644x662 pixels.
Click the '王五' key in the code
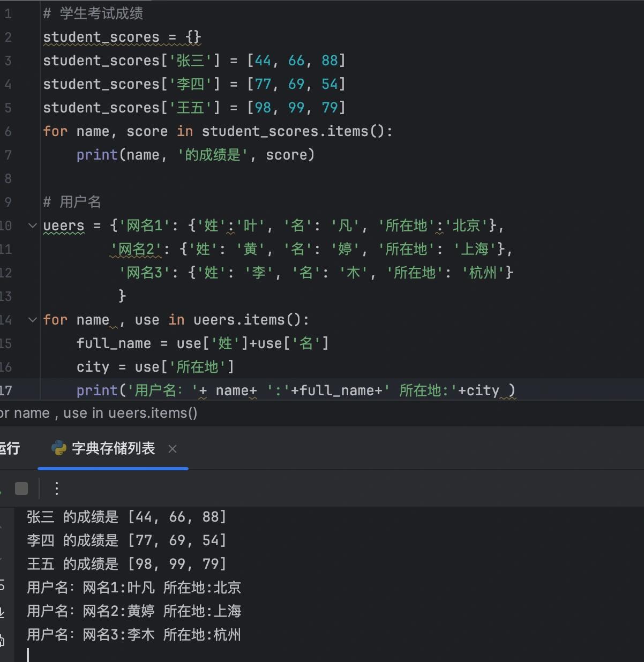click(190, 108)
